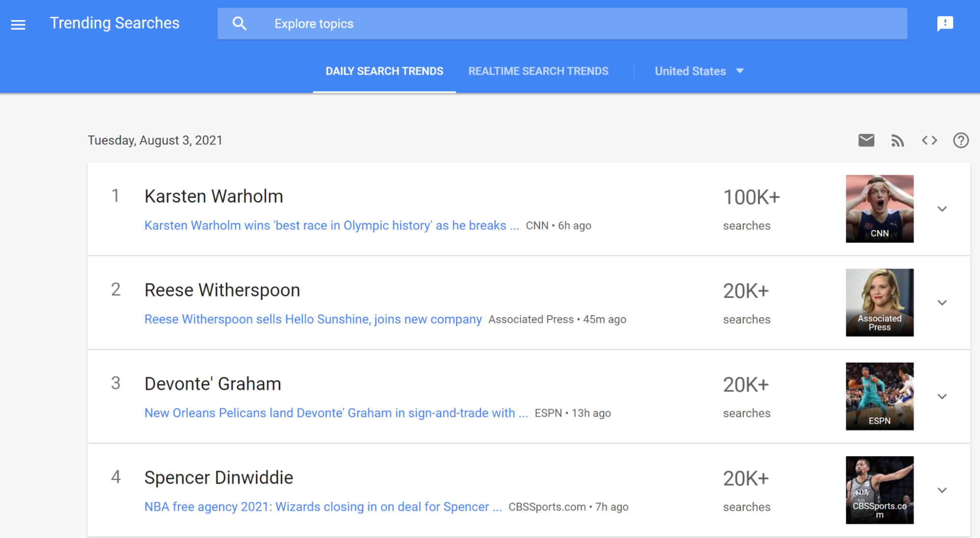This screenshot has width=980, height=538.
Task: Click the 'Associated Press • 45m ago' source text
Action: pos(557,319)
